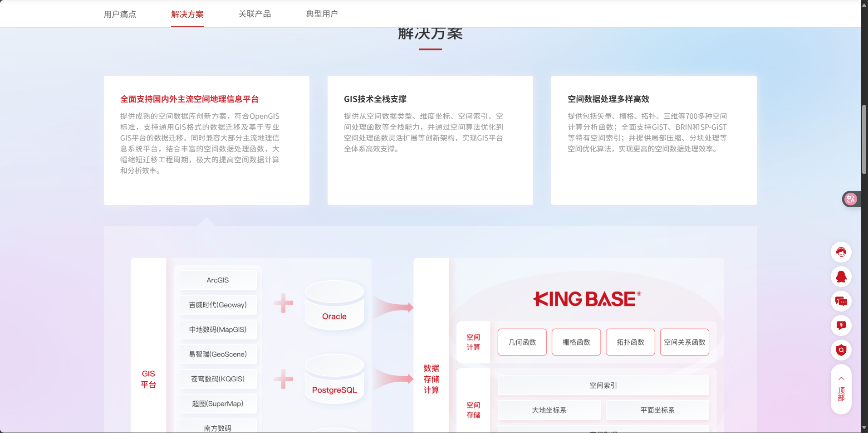Click the arrow pointing from Oracle
This screenshot has width=868, height=433.
pyautogui.click(x=393, y=307)
